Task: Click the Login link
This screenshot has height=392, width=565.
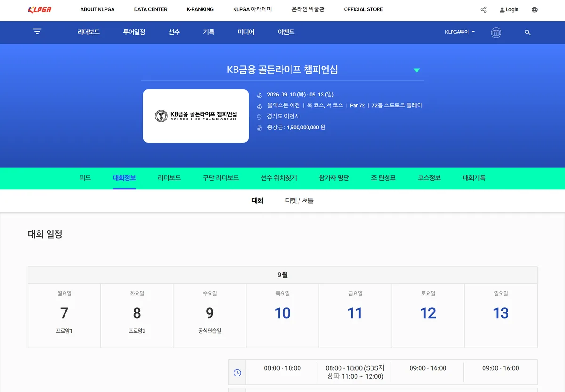Action: click(x=512, y=10)
